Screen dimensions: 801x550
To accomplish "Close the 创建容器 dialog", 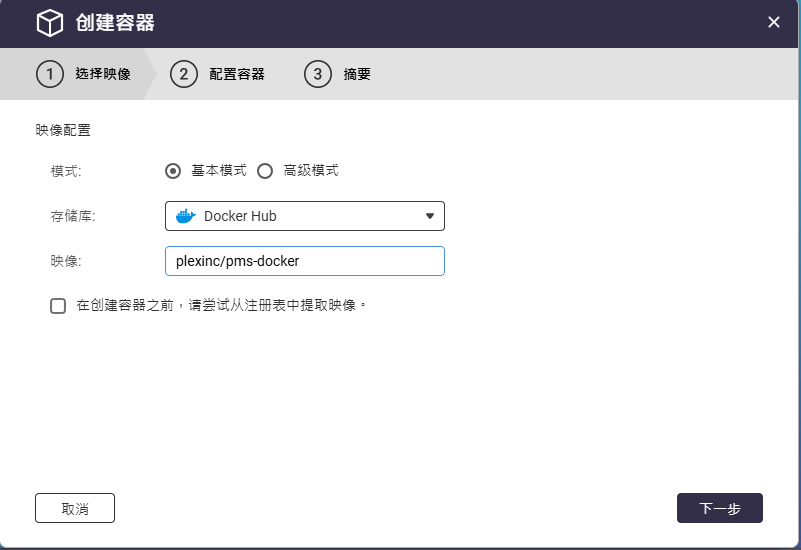I will [x=773, y=22].
